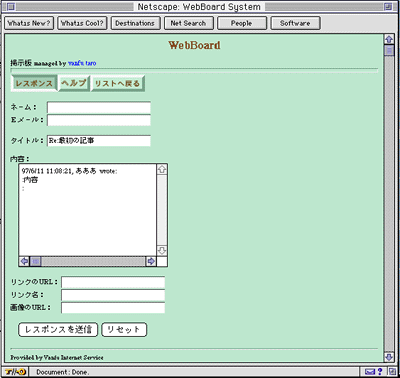This screenshot has height=378, width=400.
Task: Click the 'Document: Done.' status text
Action: tap(63, 372)
